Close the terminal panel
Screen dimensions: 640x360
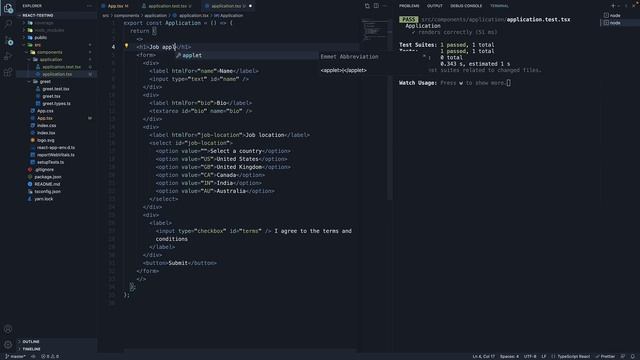[x=634, y=6]
